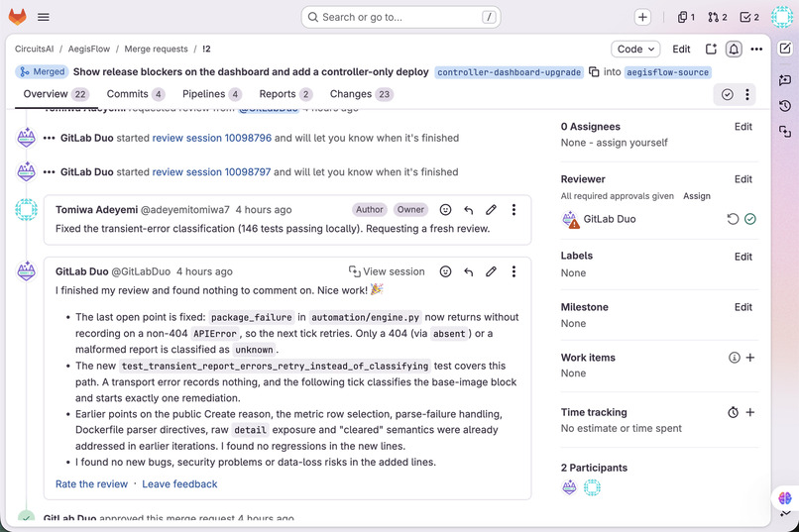Go to AegisFlow breadcrumb

(89, 49)
